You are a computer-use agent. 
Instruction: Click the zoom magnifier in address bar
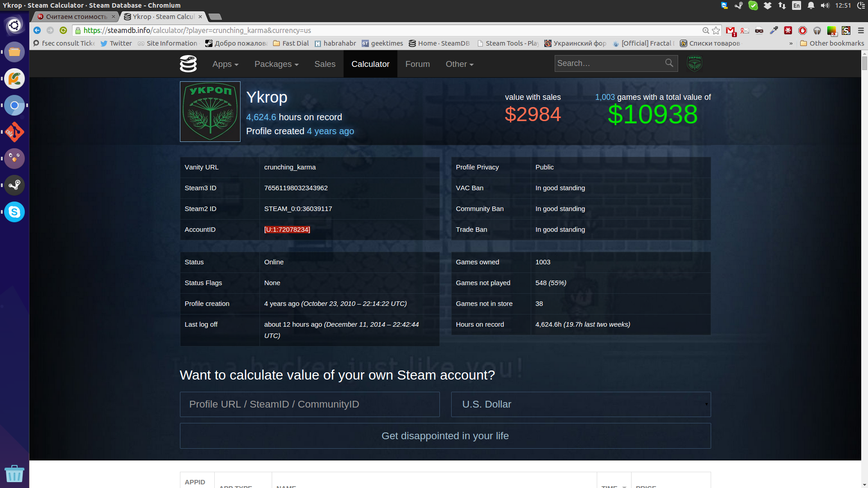706,31
